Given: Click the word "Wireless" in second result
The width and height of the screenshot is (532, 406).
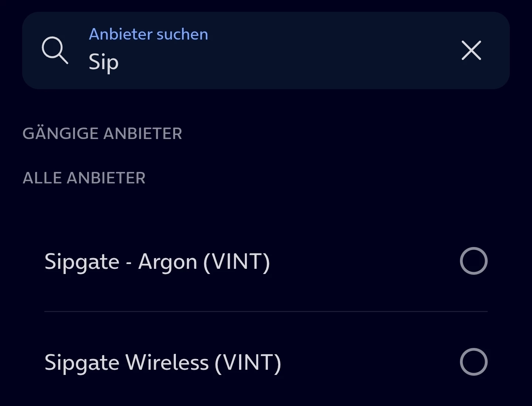Looking at the screenshot, I should click(167, 362).
